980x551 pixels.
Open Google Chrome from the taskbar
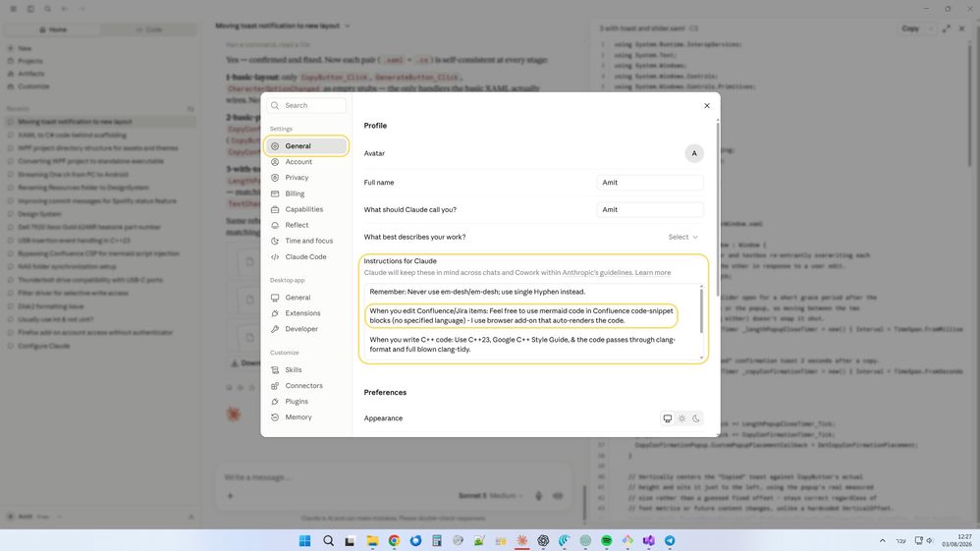point(394,540)
